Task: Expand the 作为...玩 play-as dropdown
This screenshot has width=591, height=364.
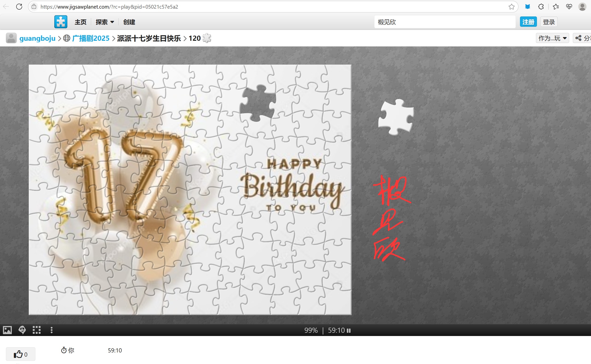Action: (x=552, y=38)
